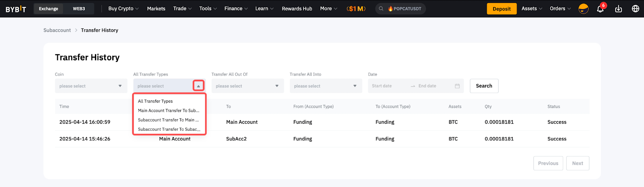Switch to the WEB3 toggle

pyautogui.click(x=79, y=9)
